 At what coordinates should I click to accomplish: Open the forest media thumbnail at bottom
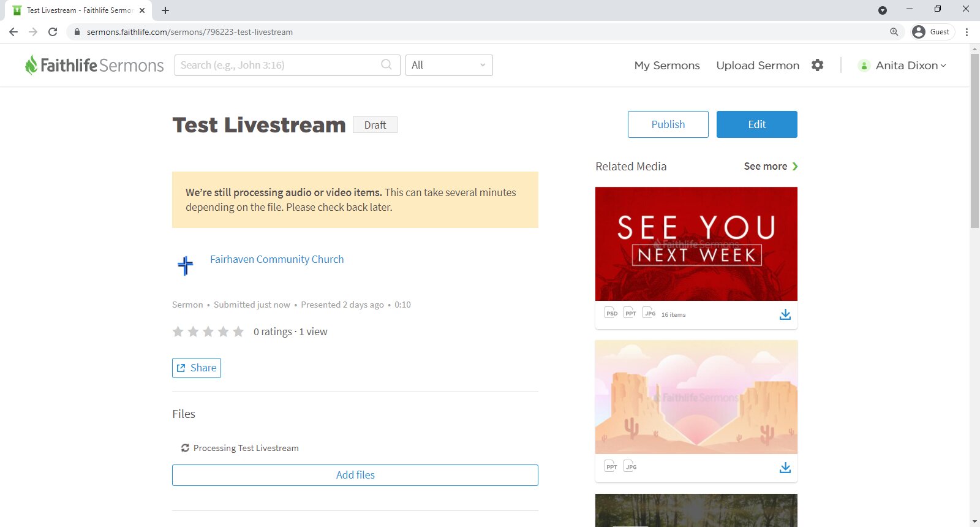point(696,510)
